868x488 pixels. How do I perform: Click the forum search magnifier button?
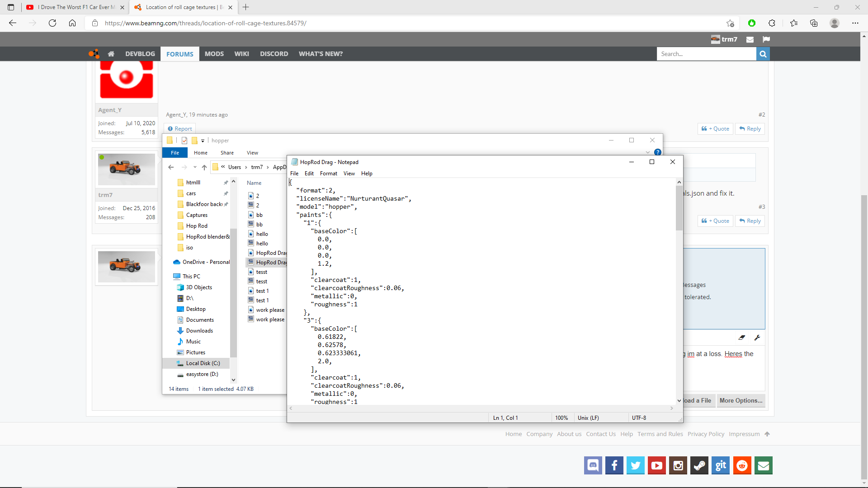(763, 54)
